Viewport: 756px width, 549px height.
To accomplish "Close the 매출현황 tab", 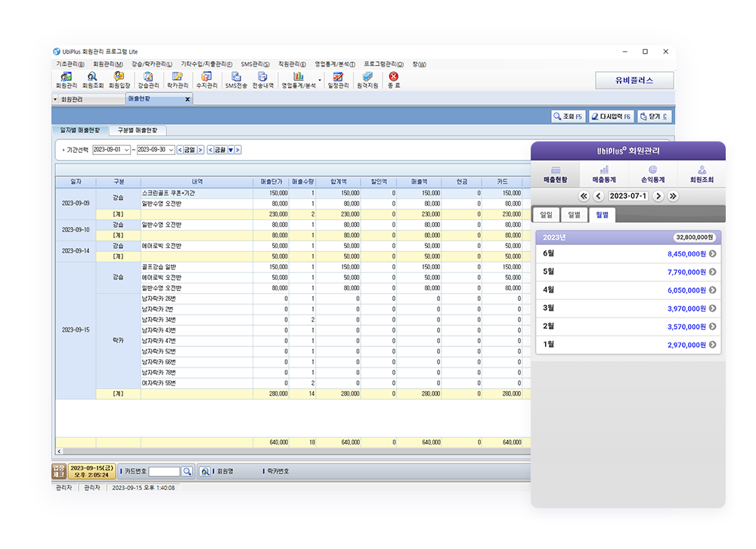I will (187, 99).
